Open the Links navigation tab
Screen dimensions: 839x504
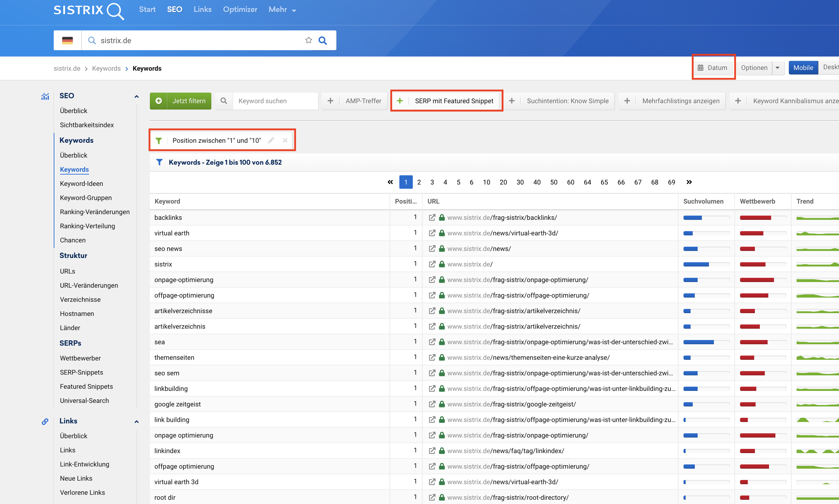pos(203,10)
